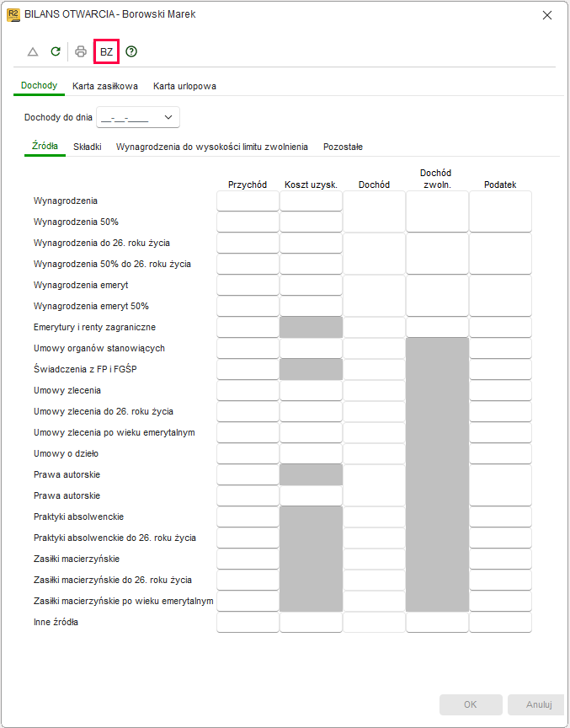Open help via the question mark icon
This screenshot has height=728, width=570.
131,51
